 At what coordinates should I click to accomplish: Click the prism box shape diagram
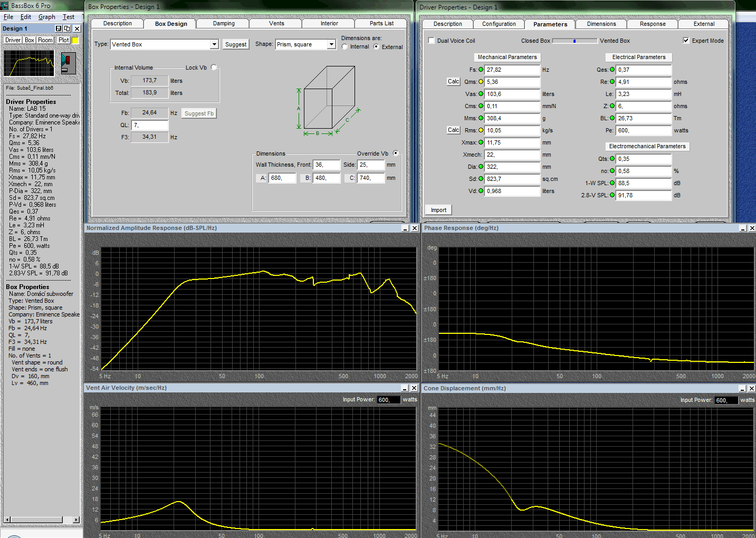[x=328, y=100]
